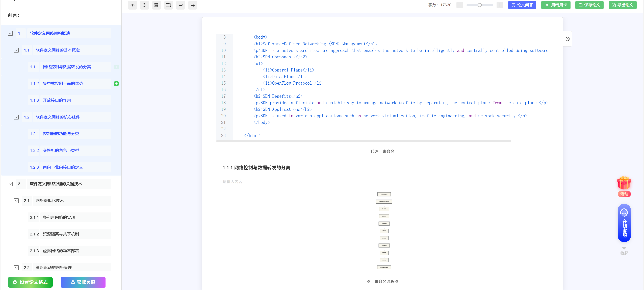
Task: Click the zoom slider handle
Action: click(x=479, y=5)
